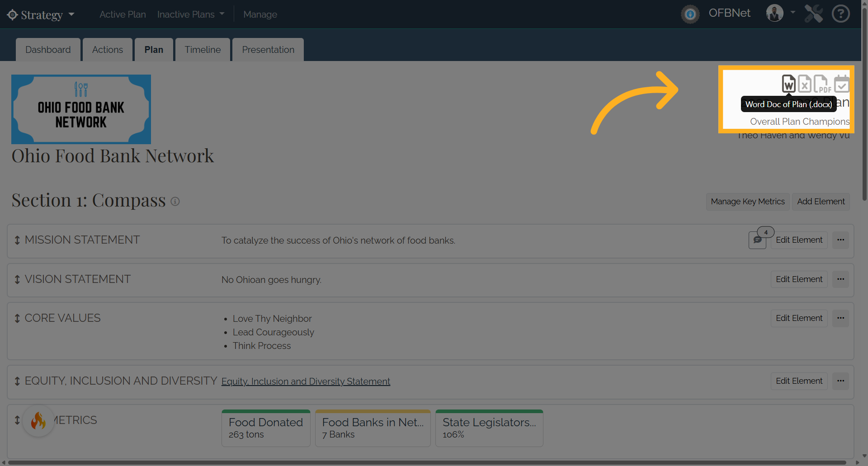
Task: Switch to the Dashboard tab
Action: 48,50
